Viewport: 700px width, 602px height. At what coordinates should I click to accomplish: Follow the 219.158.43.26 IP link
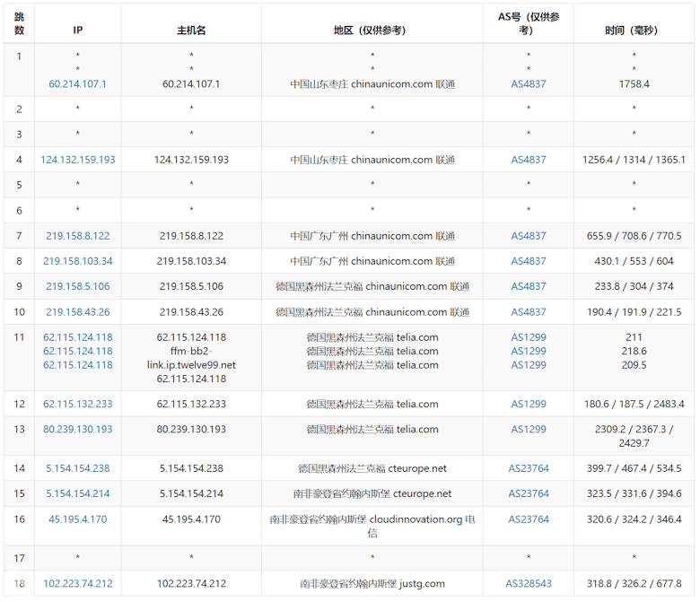(78, 312)
